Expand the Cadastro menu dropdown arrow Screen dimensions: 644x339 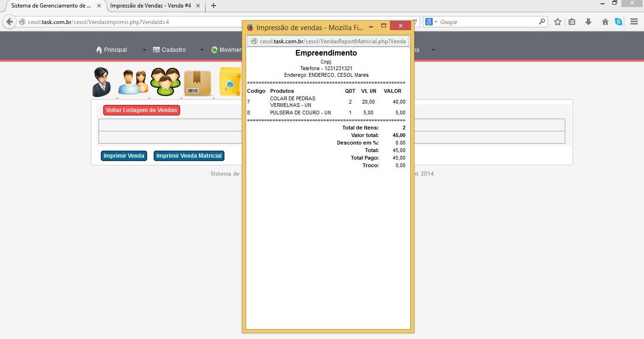coord(202,50)
